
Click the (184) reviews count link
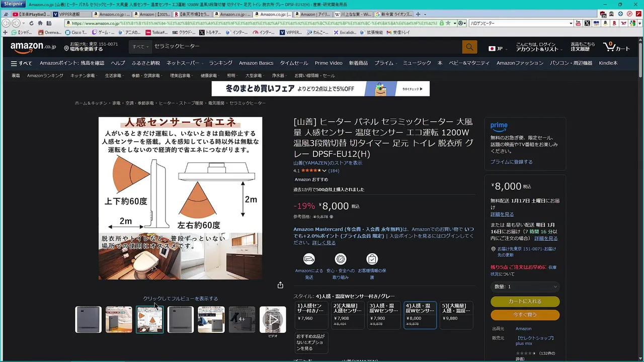tap(334, 171)
